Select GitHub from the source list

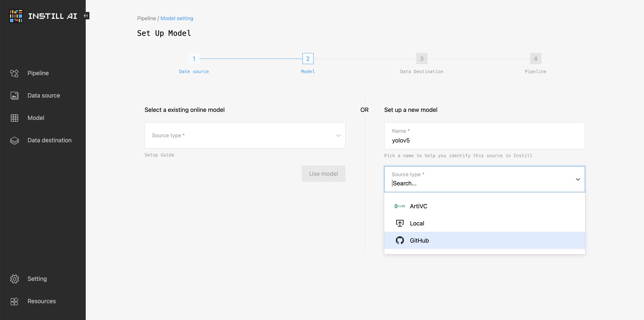pyautogui.click(x=419, y=240)
